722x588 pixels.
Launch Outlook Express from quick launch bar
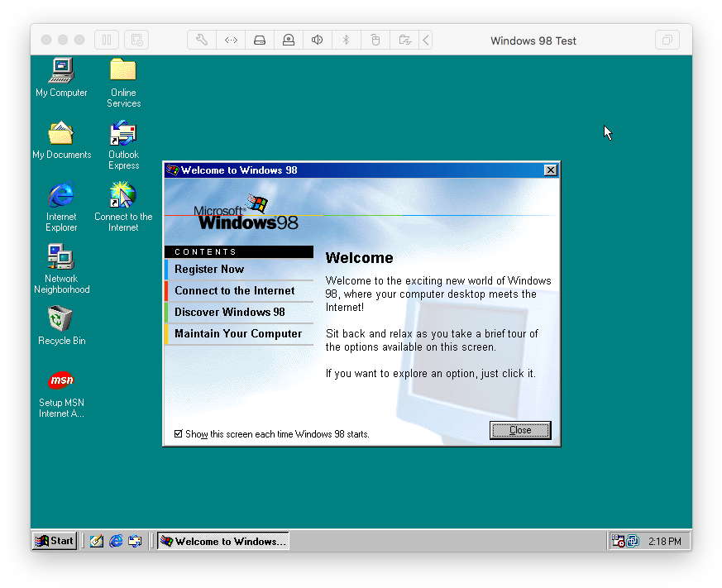[135, 541]
